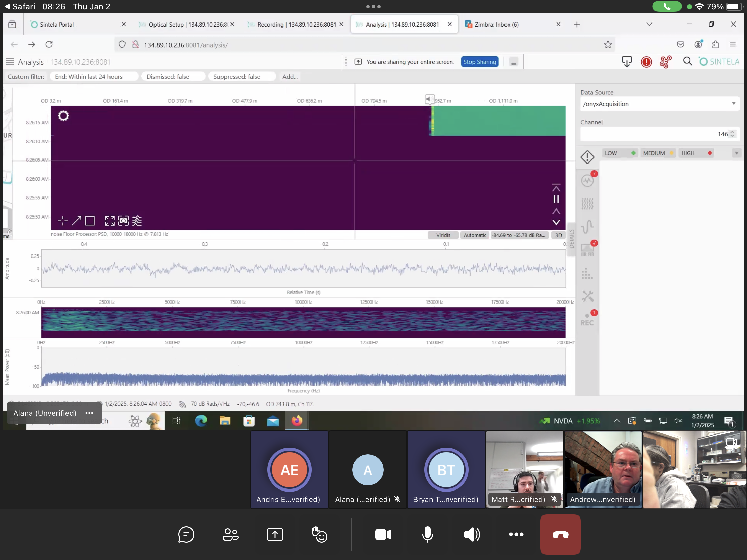
Task: Open the End: Within last 24 hours filter
Action: [94, 77]
